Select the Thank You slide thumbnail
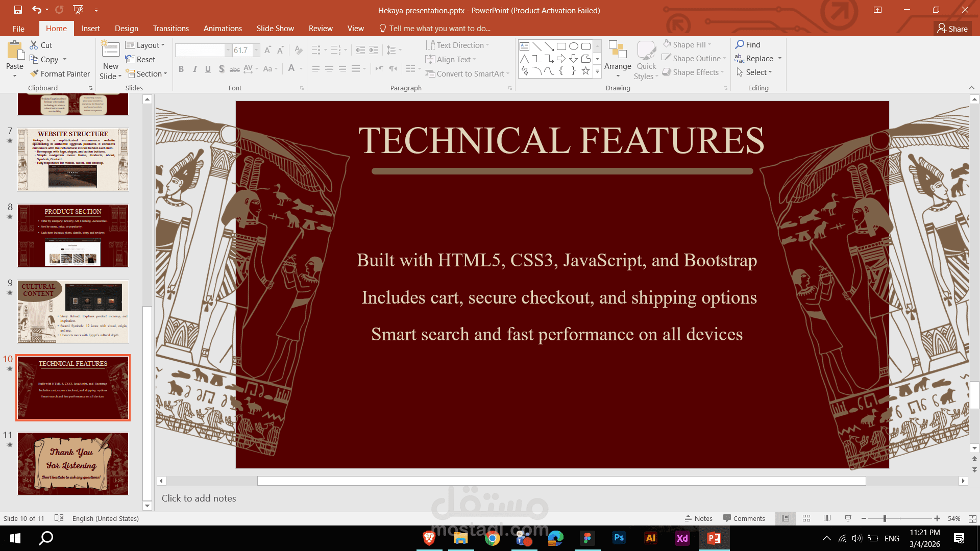This screenshot has height=551, width=980. (73, 463)
